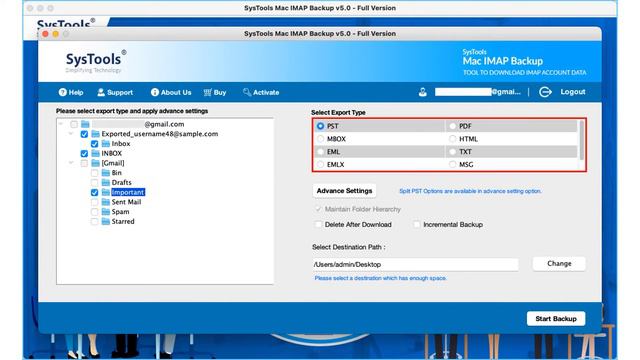Check the Bin folder checkbox
The height and width of the screenshot is (360, 640).
pyautogui.click(x=94, y=173)
